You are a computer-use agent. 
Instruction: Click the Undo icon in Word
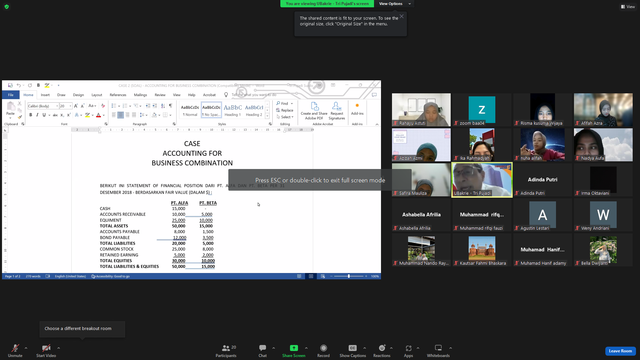19,85
